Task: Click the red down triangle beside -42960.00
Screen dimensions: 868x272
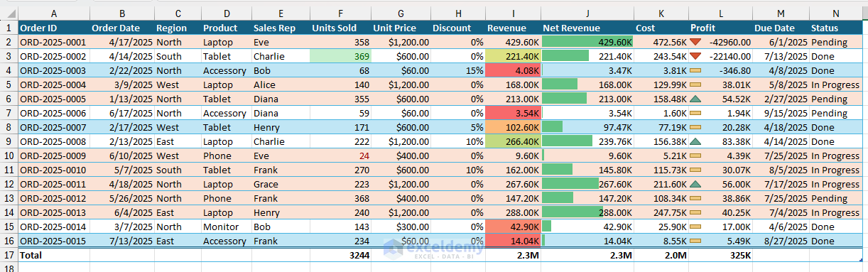Action: [x=695, y=42]
